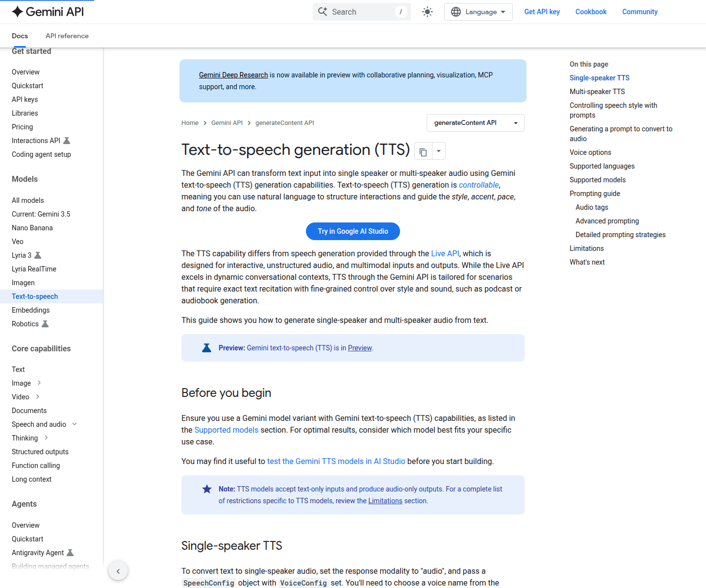Open the generateContent API selector dropdown
706x588 pixels.
476,123
